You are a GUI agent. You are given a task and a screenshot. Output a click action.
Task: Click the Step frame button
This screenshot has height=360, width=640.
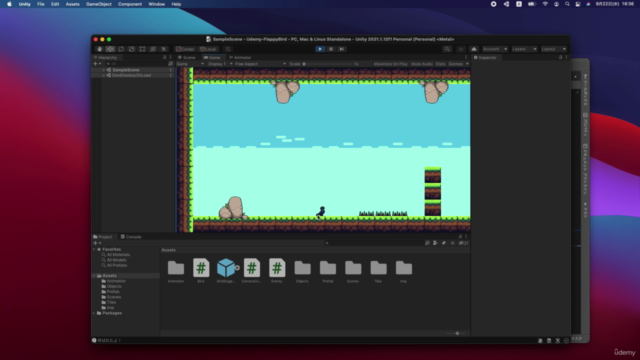click(342, 49)
